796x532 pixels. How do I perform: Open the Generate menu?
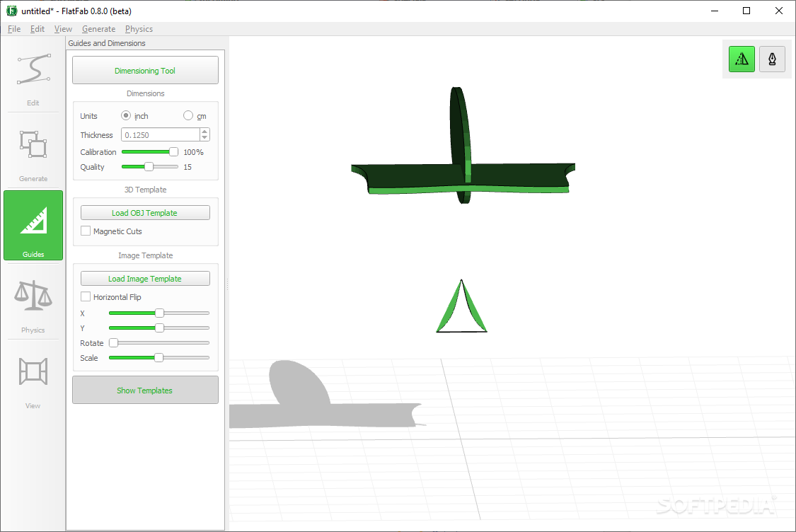(x=98, y=29)
